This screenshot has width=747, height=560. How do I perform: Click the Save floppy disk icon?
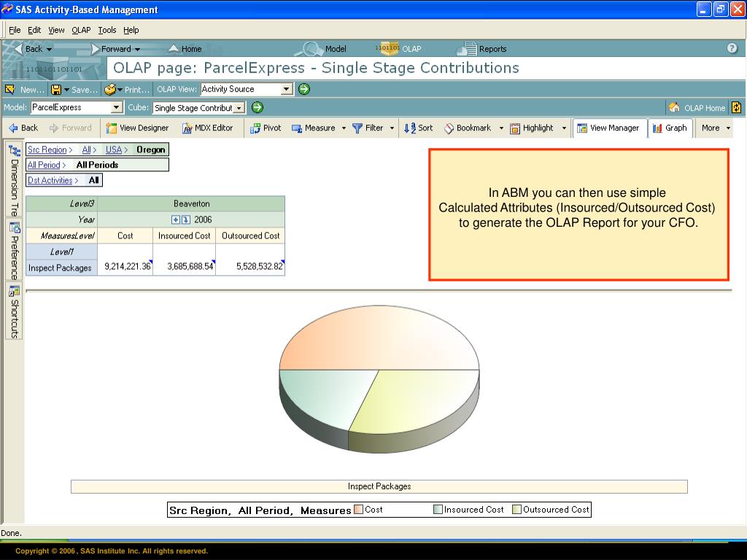click(56, 89)
